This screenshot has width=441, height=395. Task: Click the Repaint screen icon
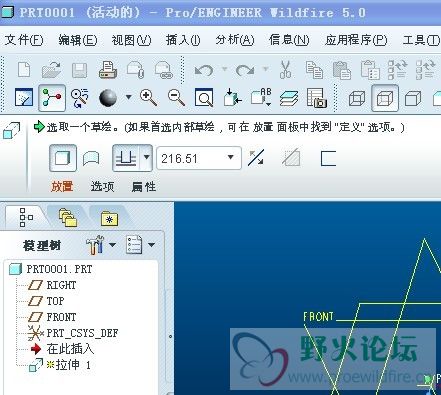click(x=24, y=97)
